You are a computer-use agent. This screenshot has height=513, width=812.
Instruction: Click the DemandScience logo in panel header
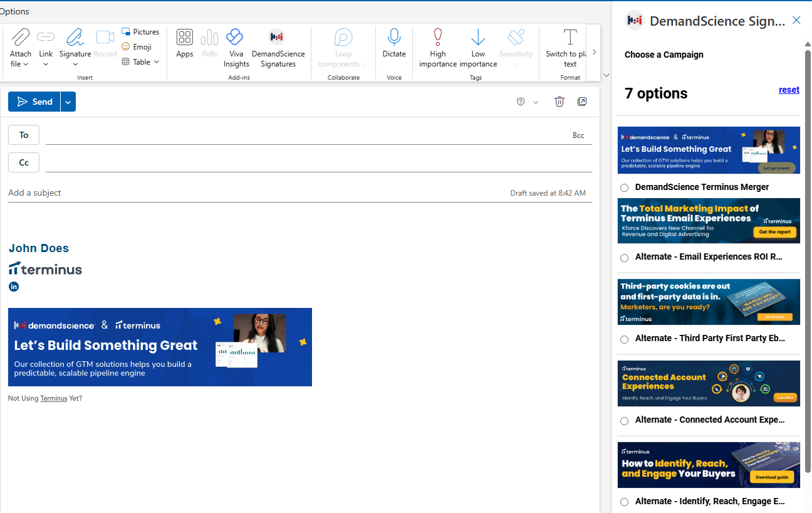point(635,21)
